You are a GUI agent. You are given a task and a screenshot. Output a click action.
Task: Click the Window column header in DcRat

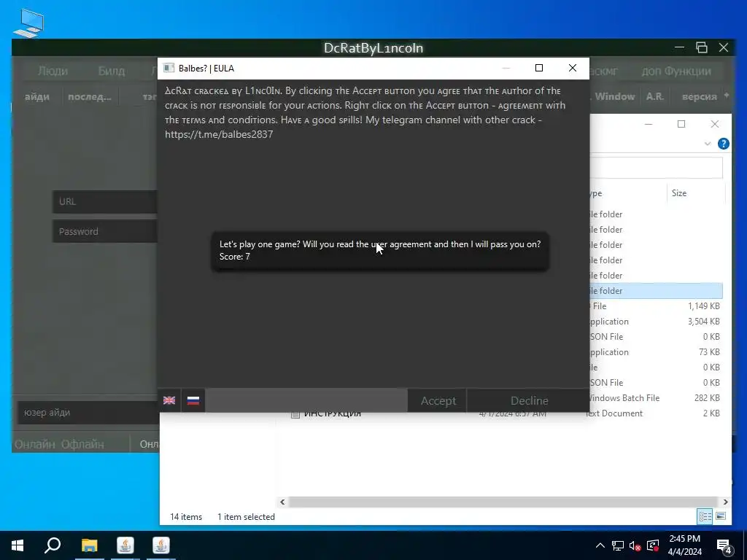tap(614, 97)
